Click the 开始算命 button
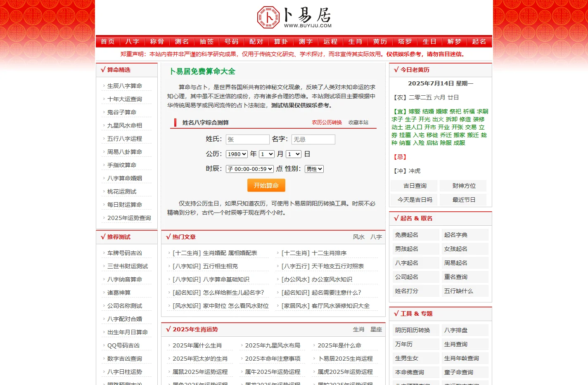The image size is (588, 385). pyautogui.click(x=266, y=185)
